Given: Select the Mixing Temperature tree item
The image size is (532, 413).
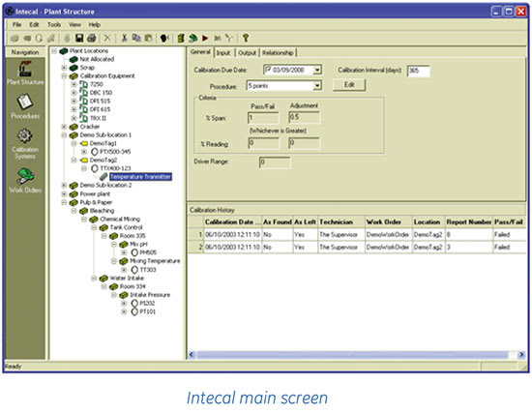Looking at the screenshot, I should click(155, 261).
